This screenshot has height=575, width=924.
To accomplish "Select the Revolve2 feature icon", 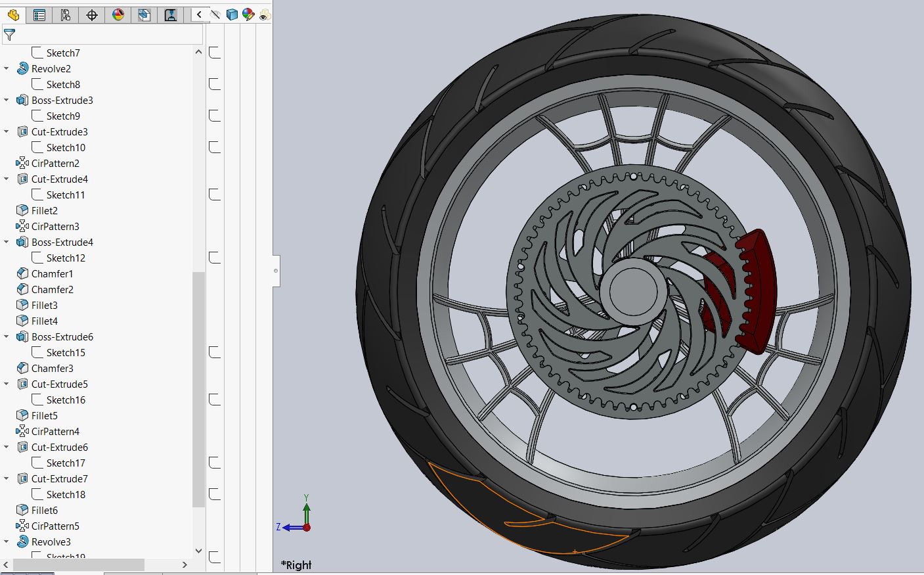I will 22,68.
